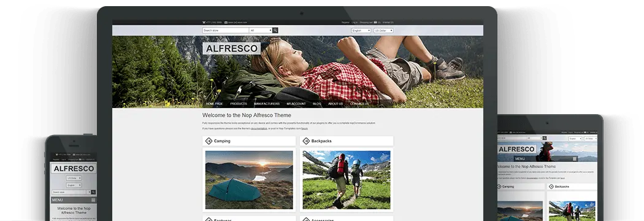Open CONTACT US in the desktop navigation
This screenshot has height=221, width=644.
point(359,104)
